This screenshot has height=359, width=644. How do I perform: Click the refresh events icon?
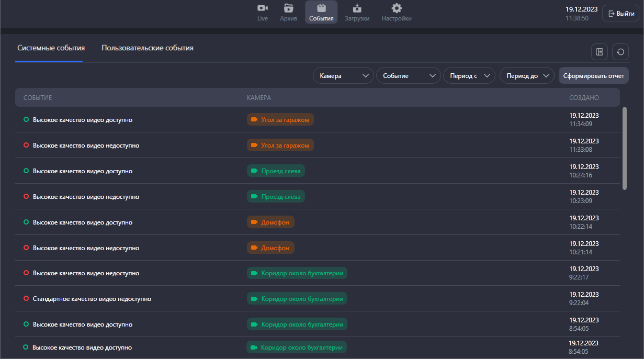620,52
